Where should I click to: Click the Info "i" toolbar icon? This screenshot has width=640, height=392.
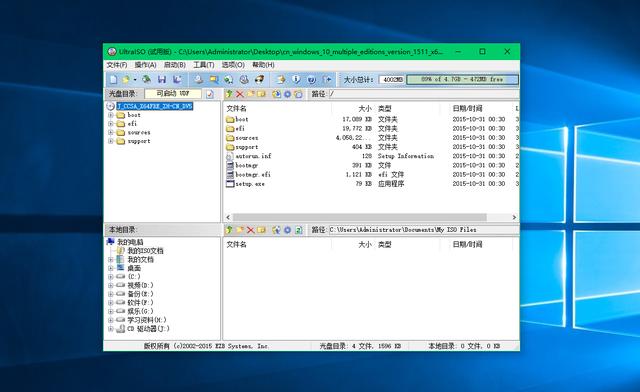pos(296,79)
